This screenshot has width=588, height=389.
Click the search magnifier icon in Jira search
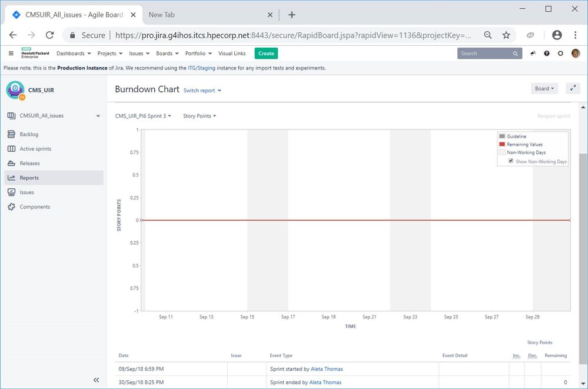tap(515, 54)
